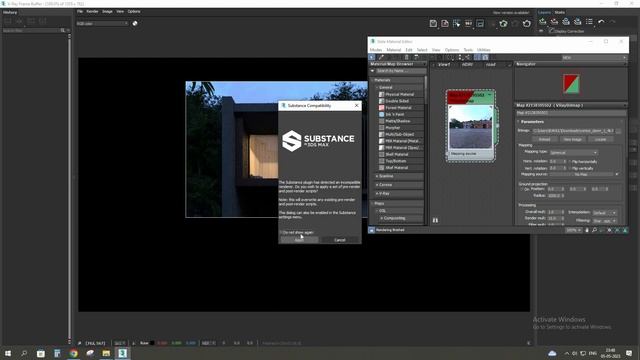
Task: Open the Image menu in V-Ray Frame Buffer
Action: tap(107, 11)
